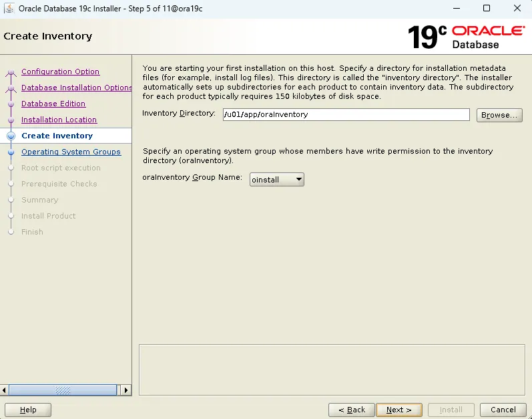The image size is (532, 419).
Task: Open the Configuration Option step link
Action: coord(60,72)
